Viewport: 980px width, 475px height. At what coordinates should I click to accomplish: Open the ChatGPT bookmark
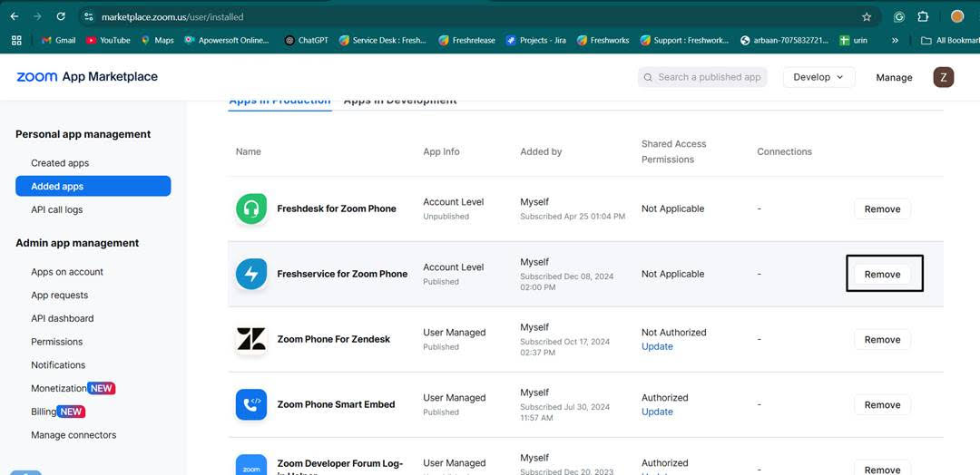click(x=307, y=40)
